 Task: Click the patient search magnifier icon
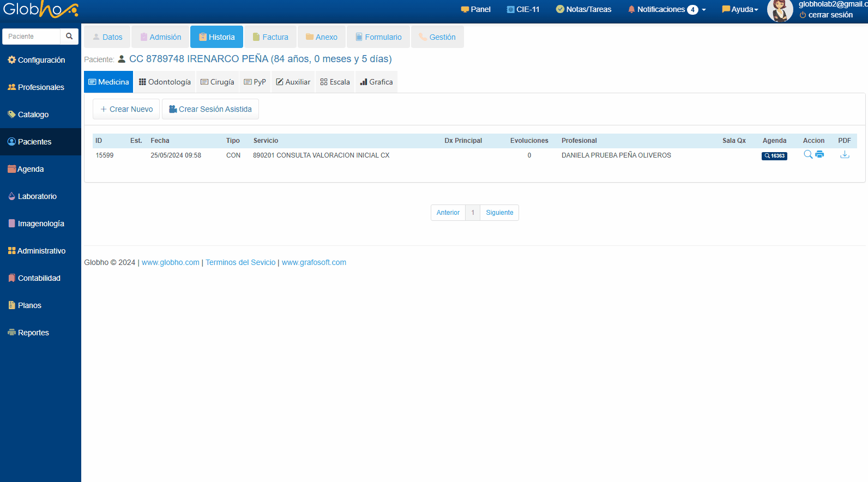click(x=69, y=37)
